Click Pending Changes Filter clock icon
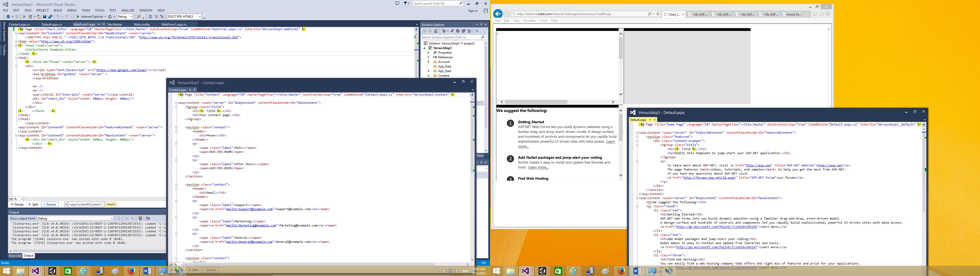The height and width of the screenshot is (276, 980). pos(444,31)
